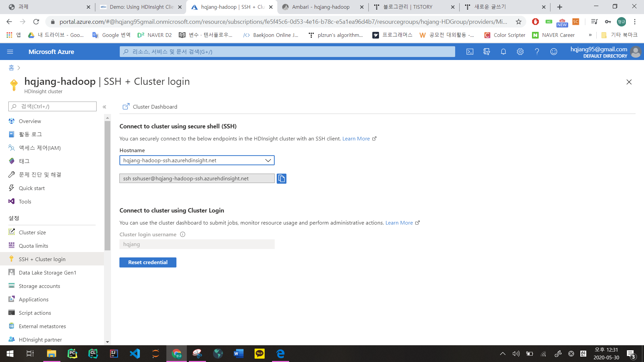
Task: Show hidden system tray icons
Action: coord(502,354)
